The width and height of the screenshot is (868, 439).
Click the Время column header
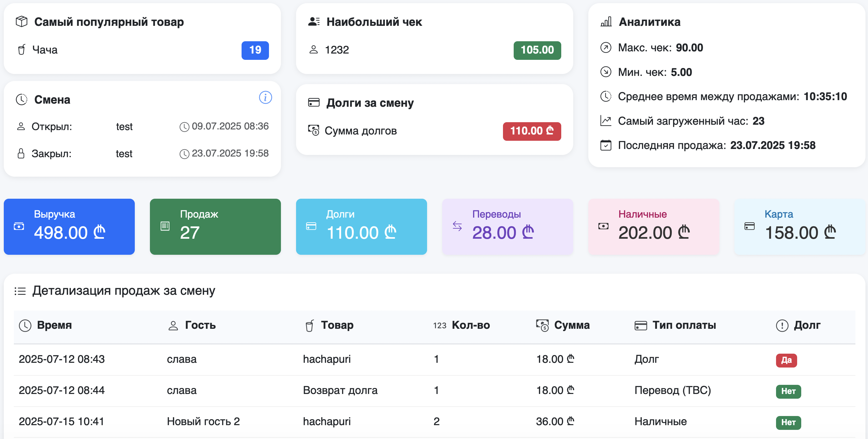pos(54,325)
